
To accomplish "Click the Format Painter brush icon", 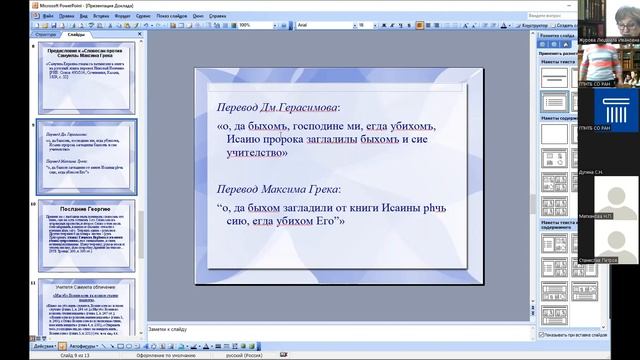I will (136, 25).
